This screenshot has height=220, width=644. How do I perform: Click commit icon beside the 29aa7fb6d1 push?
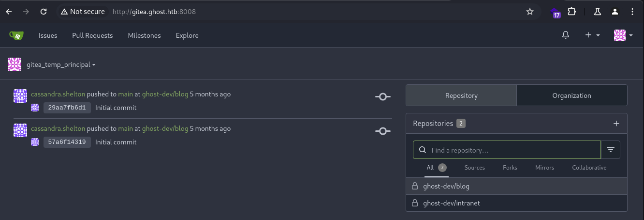pyautogui.click(x=383, y=97)
